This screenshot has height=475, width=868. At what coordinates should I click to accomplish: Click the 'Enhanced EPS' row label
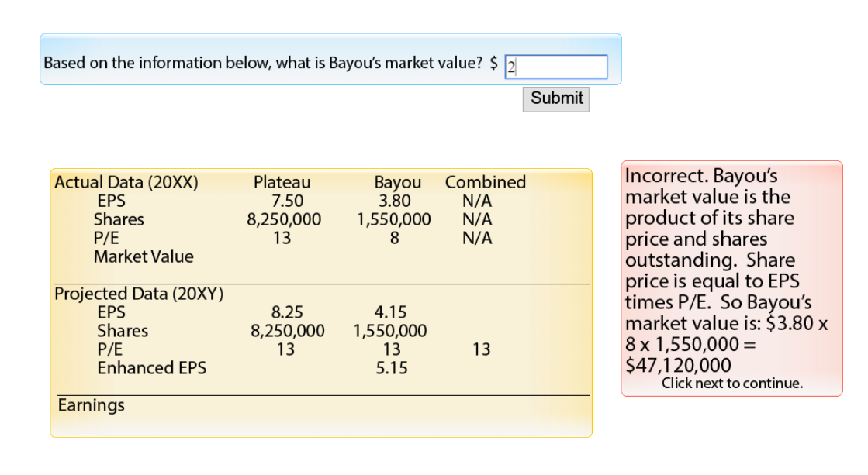tap(152, 368)
